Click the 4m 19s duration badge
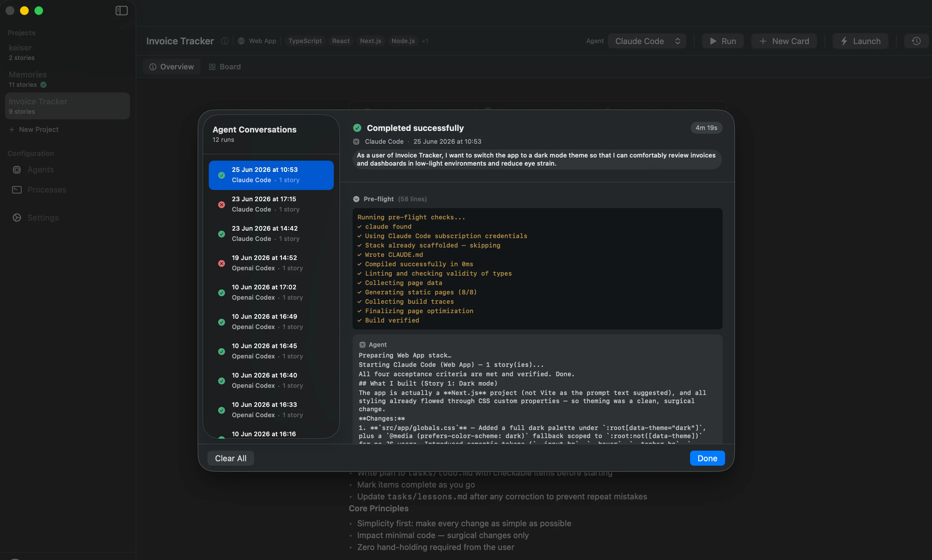Image resolution: width=932 pixels, height=560 pixels. click(706, 128)
